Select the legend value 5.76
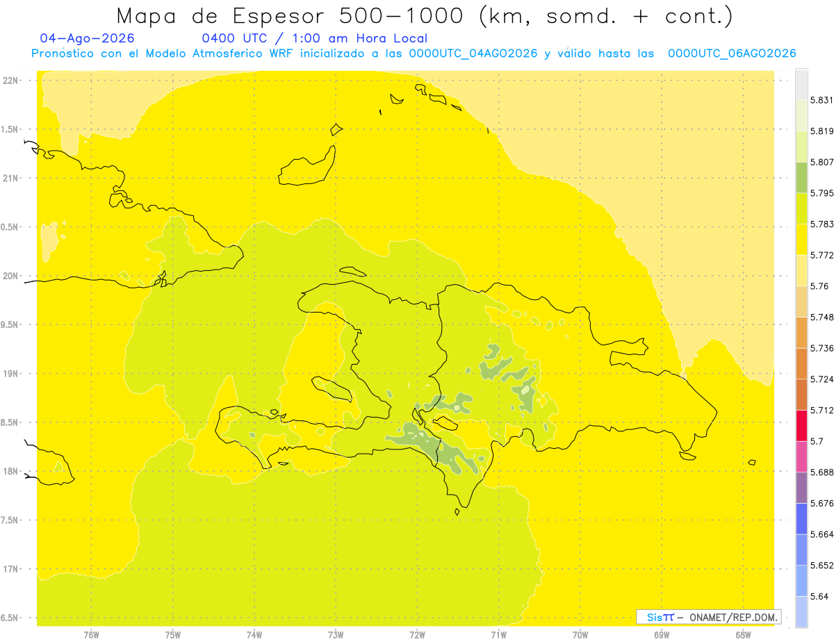 click(x=819, y=286)
